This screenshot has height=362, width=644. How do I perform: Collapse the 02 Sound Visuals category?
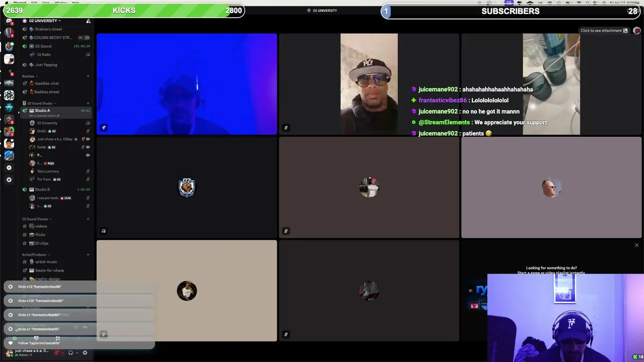pyautogui.click(x=37, y=219)
